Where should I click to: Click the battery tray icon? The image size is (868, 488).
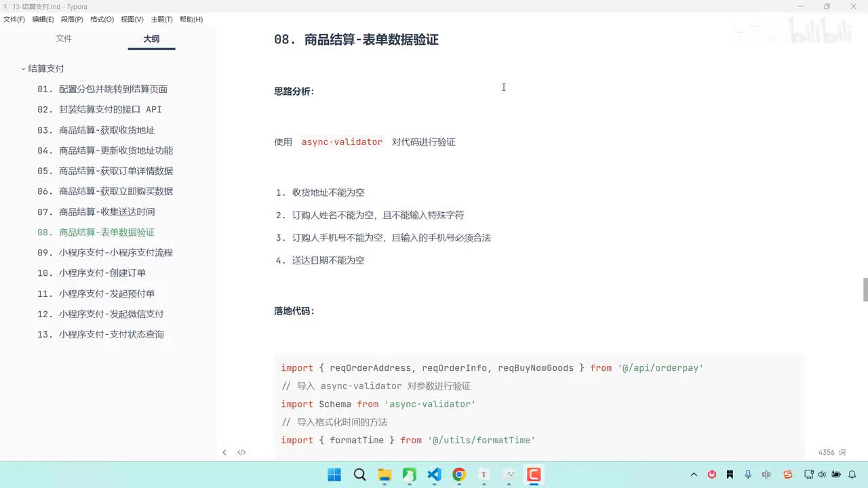837,474
